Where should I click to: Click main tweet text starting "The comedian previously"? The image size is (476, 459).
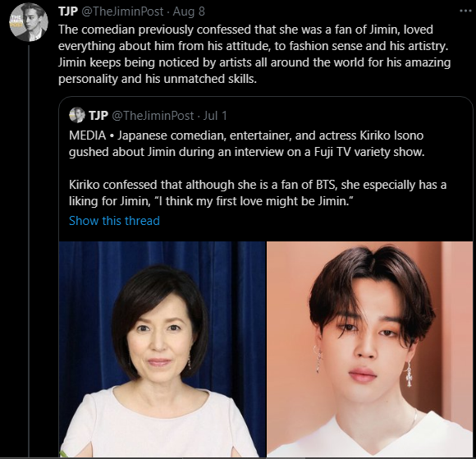coord(254,54)
